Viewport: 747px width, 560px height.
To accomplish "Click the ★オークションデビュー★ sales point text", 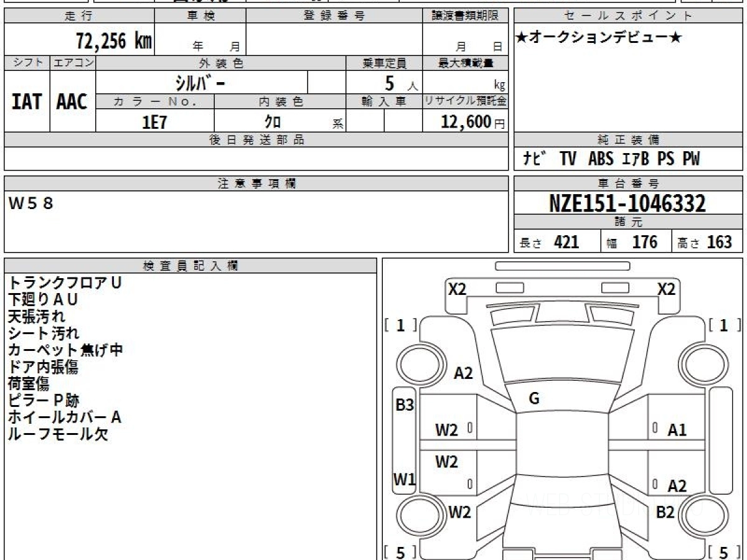I will click(599, 38).
